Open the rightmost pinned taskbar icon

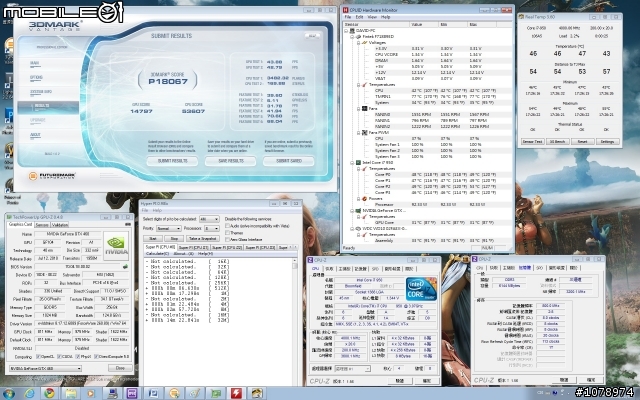pos(256,393)
